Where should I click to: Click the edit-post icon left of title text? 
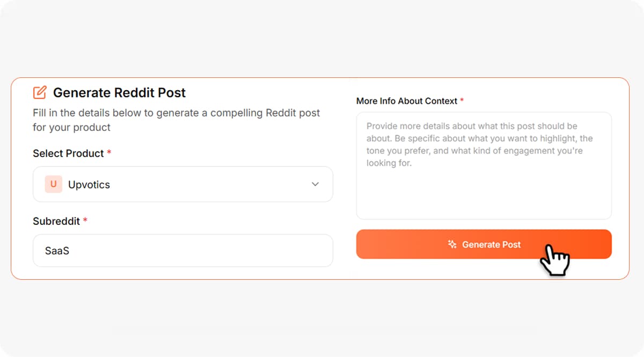(x=39, y=92)
